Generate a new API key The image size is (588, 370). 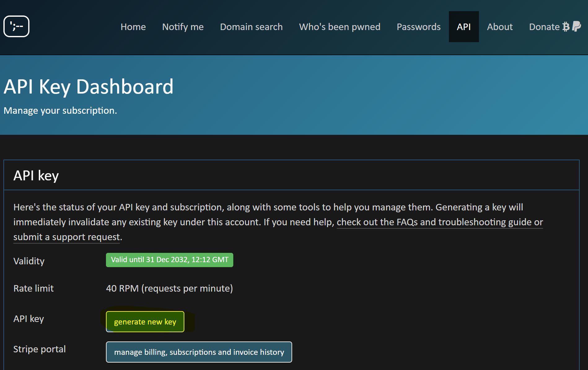(145, 322)
